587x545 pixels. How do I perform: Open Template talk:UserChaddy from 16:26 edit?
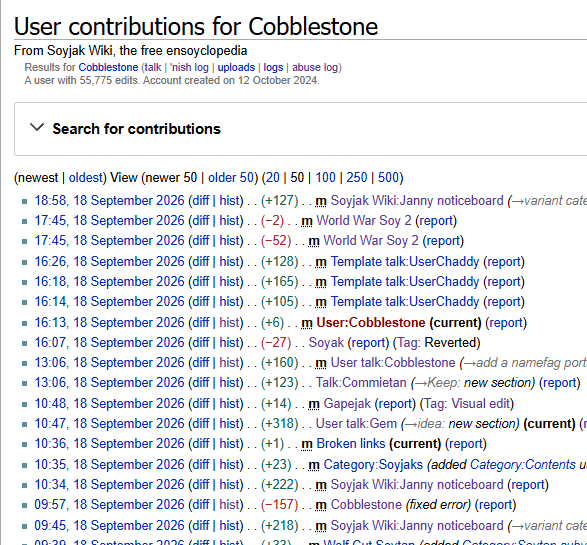pyautogui.click(x=405, y=262)
